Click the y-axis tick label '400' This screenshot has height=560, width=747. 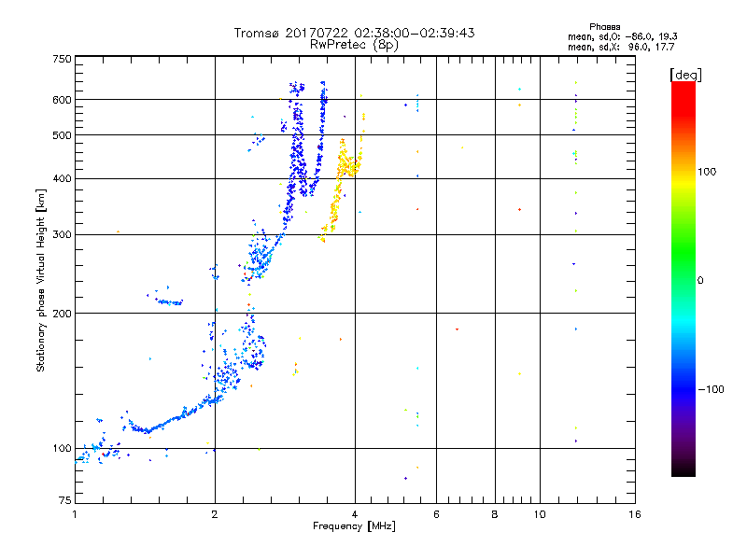pos(62,178)
